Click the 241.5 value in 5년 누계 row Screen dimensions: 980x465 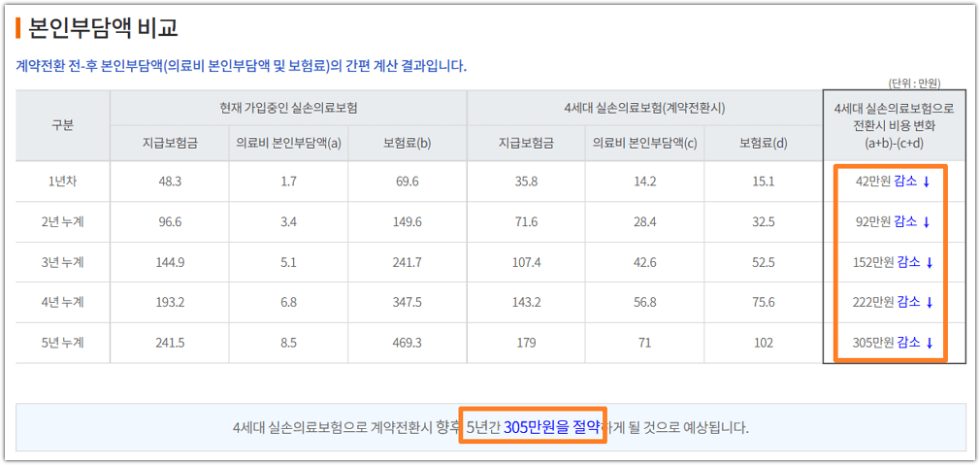(170, 343)
